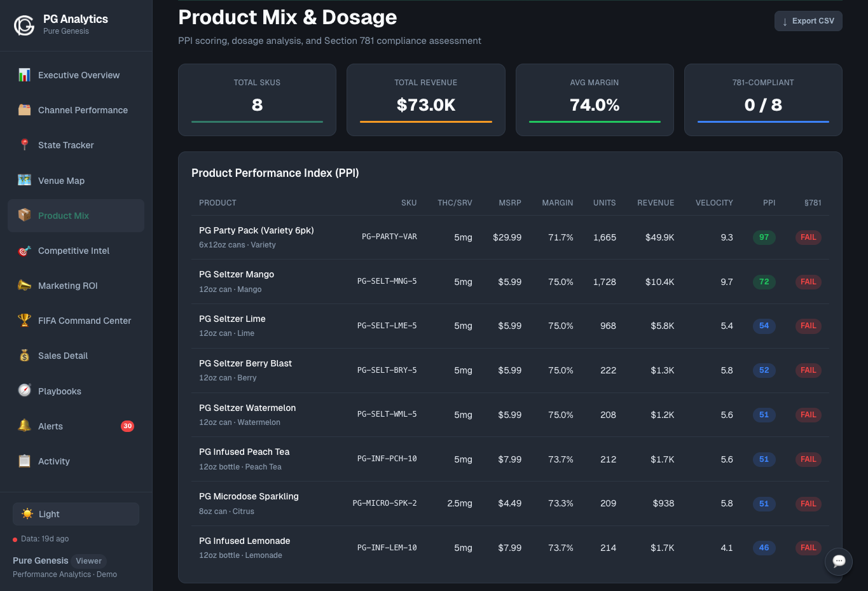Open Competitive Intel via its target icon
This screenshot has height=591, width=868.
(x=24, y=250)
